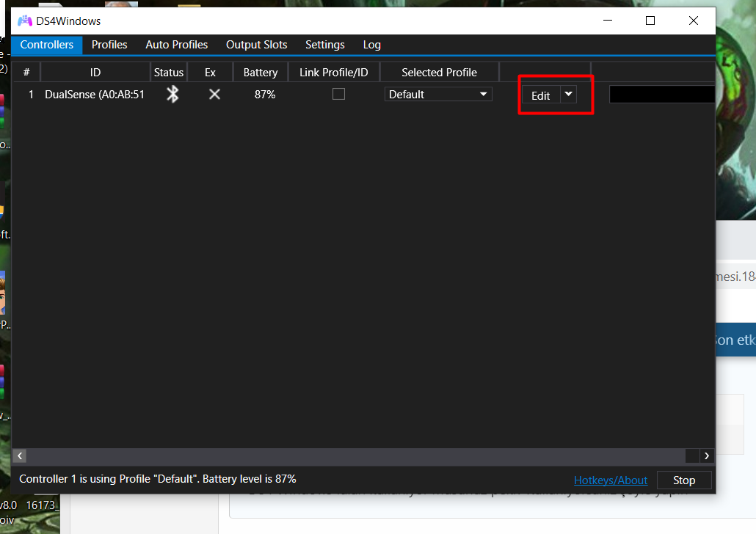Click the black lightbar color swatch

click(x=662, y=94)
